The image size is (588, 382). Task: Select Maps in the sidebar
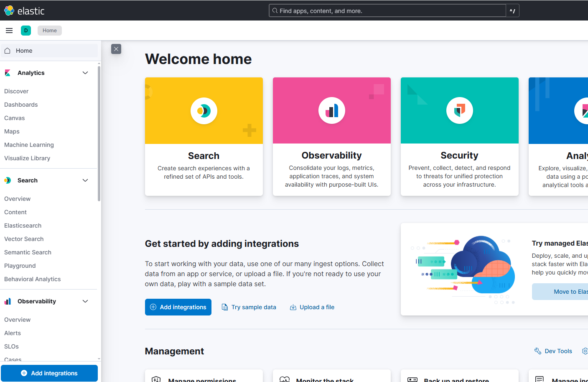[12, 131]
